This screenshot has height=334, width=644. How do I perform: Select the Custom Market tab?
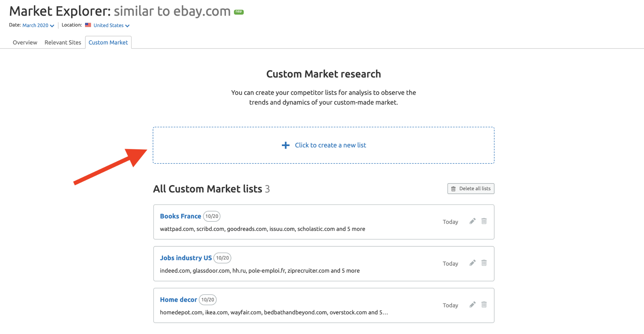click(x=108, y=43)
